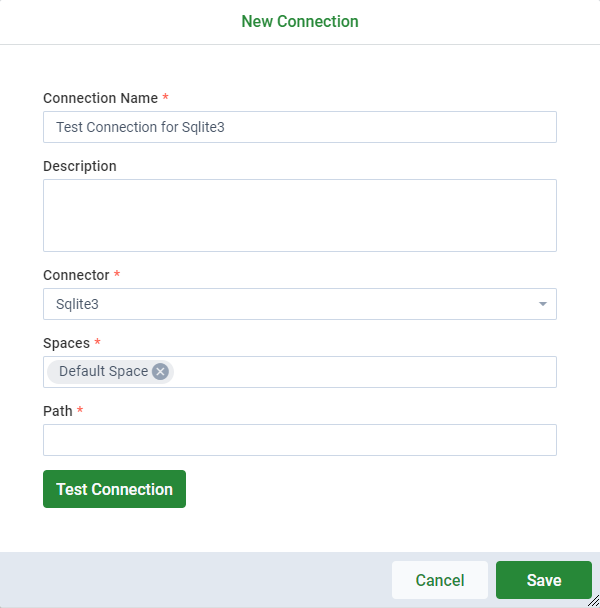Open the Sqlite3 connector combo box
600x608 pixels.
[300, 304]
